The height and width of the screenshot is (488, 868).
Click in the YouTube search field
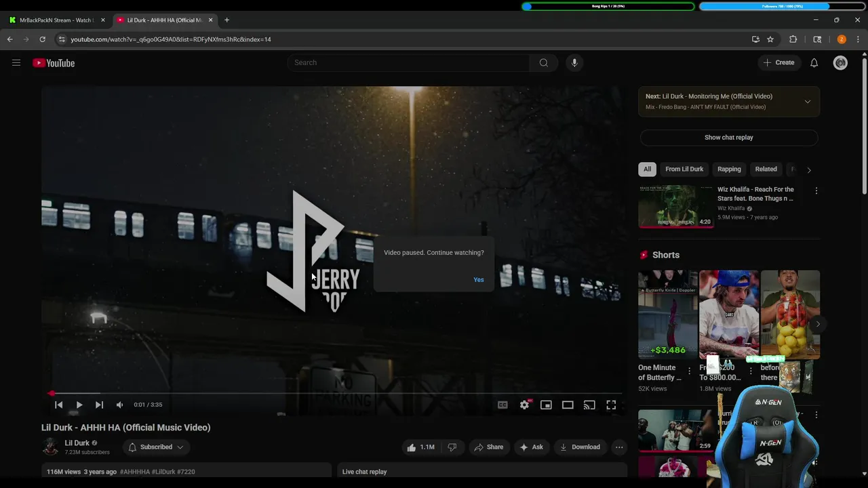[409, 63]
